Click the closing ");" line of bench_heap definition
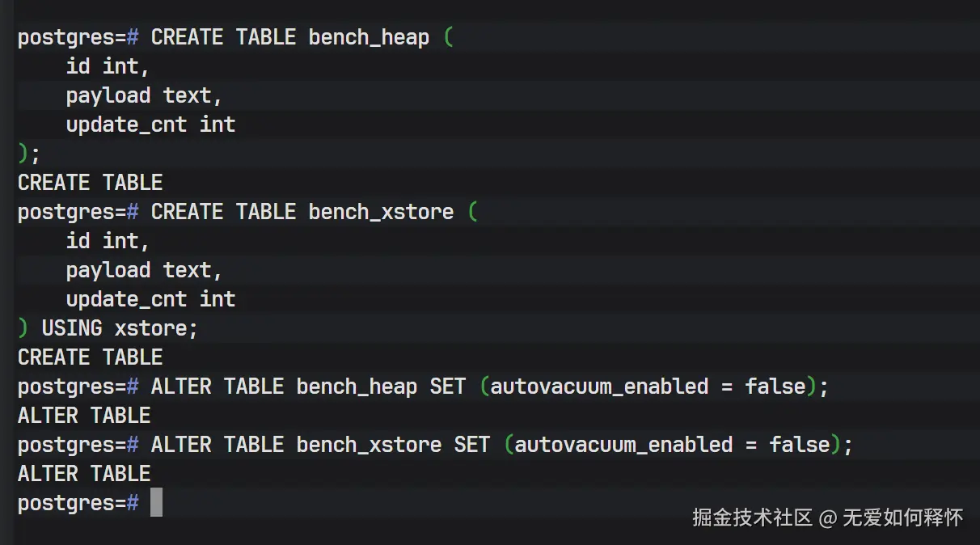The width and height of the screenshot is (980, 545). tap(29, 154)
